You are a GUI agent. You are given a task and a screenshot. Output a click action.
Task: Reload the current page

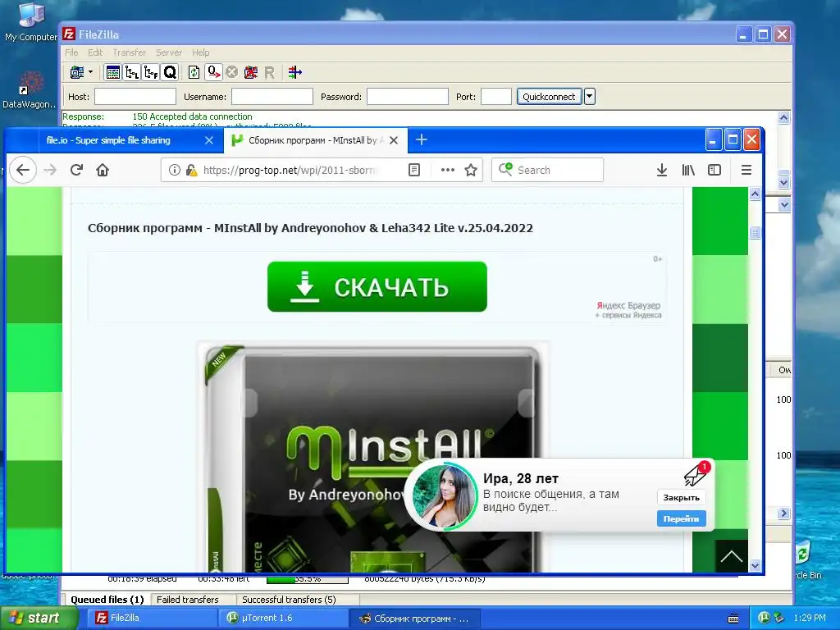[76, 170]
